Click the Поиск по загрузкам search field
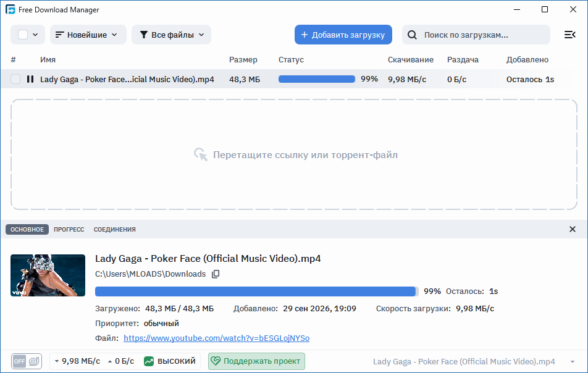 point(476,35)
